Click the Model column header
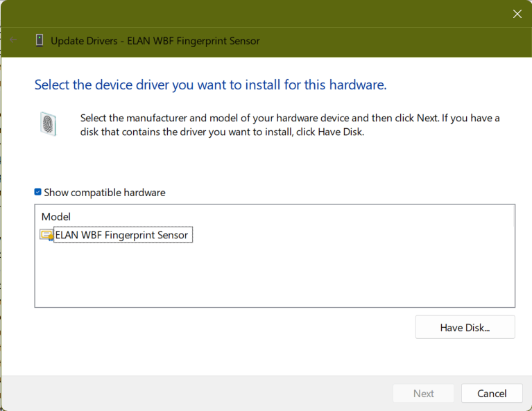This screenshot has height=411, width=532. pyautogui.click(x=56, y=217)
